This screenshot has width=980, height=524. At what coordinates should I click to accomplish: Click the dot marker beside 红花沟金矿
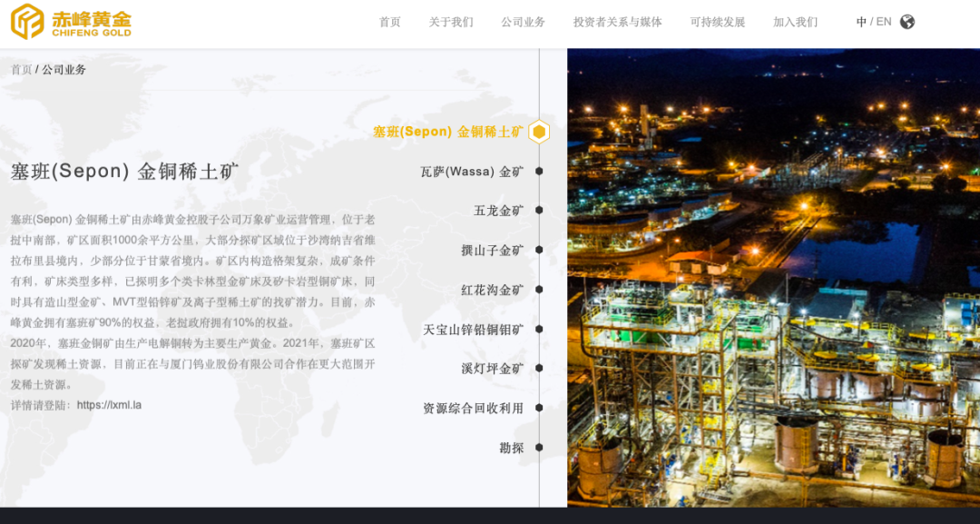[x=539, y=290]
